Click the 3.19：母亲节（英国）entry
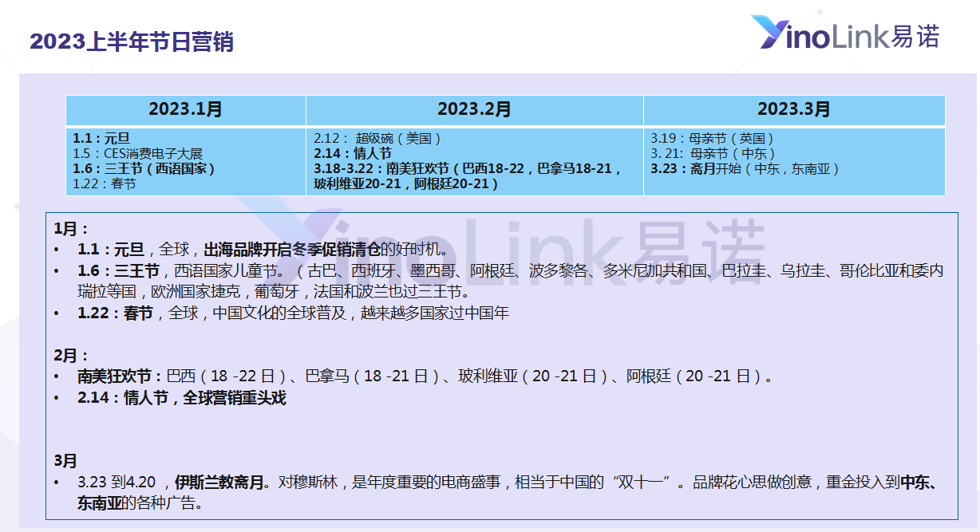 pyautogui.click(x=712, y=138)
